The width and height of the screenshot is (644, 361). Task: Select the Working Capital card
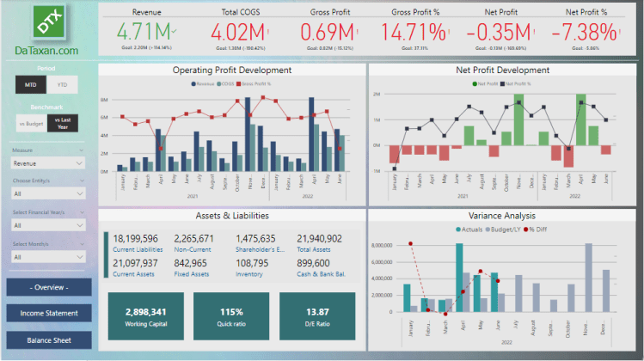tap(145, 315)
